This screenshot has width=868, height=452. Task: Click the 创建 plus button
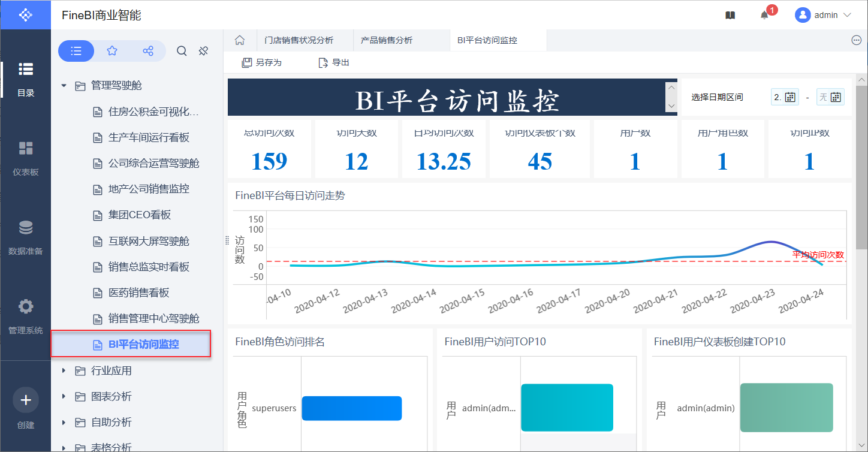click(x=26, y=400)
